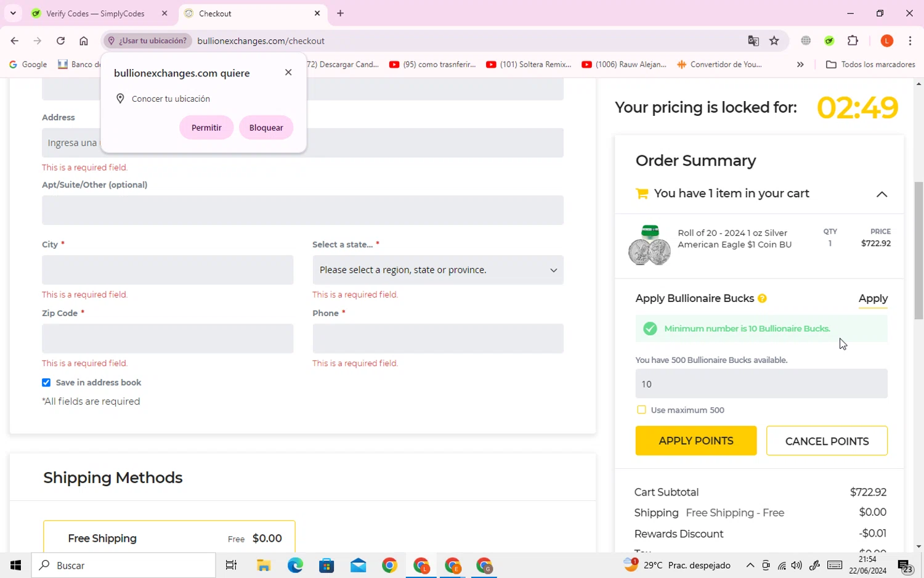The image size is (924, 578).
Task: Open the notification center with 23 alerts
Action: click(x=905, y=566)
